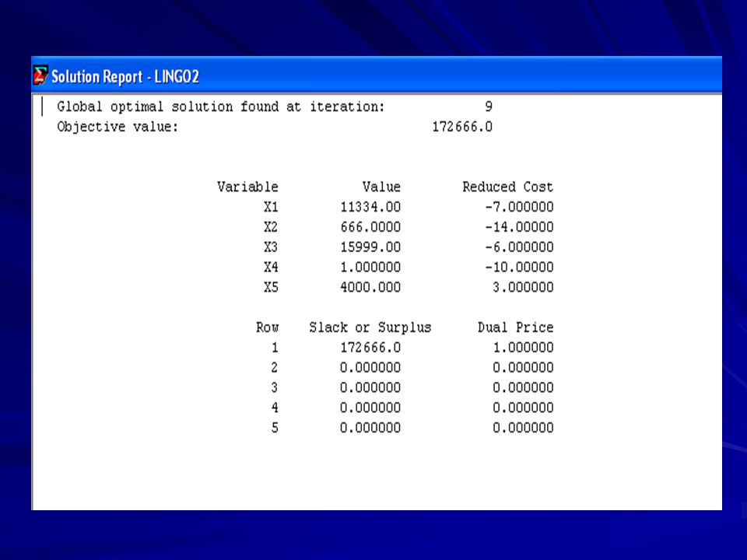The width and height of the screenshot is (747, 560).
Task: Click the 'Variable' column header
Action: (x=247, y=187)
